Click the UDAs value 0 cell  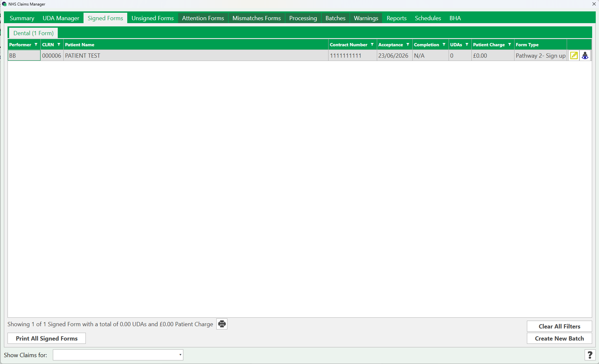point(460,55)
